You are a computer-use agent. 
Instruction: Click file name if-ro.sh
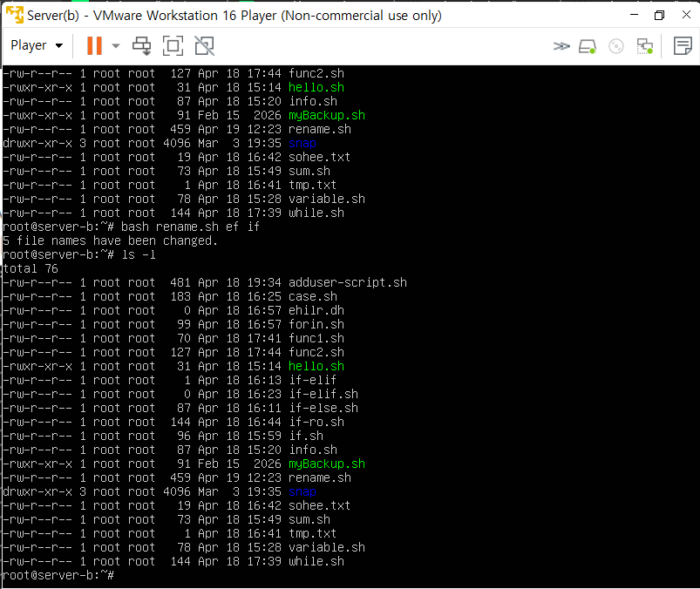pyautogui.click(x=316, y=422)
